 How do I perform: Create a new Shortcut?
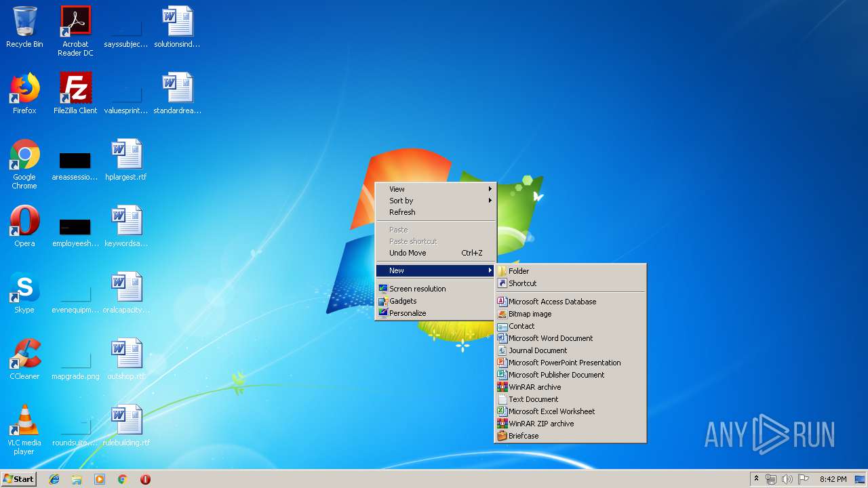pos(570,283)
